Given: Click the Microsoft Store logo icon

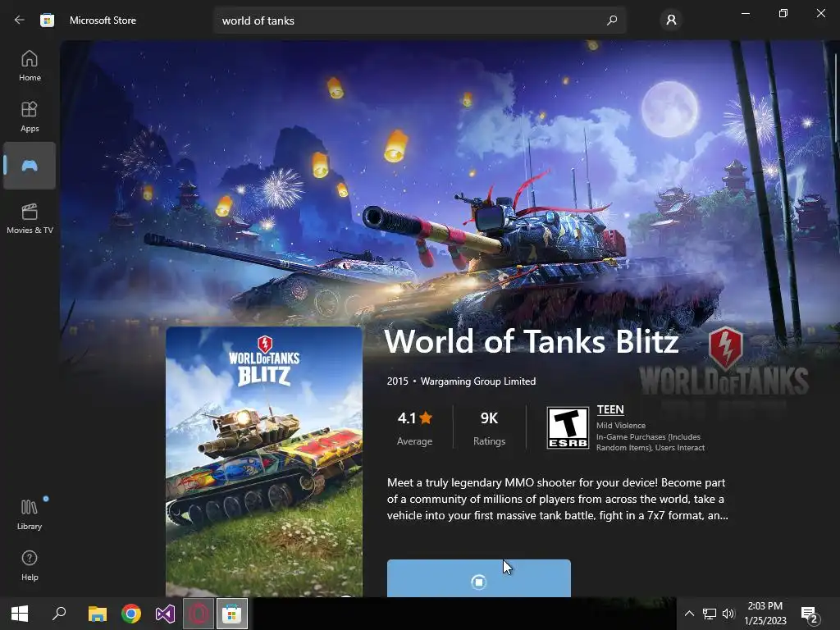Looking at the screenshot, I should pos(47,21).
